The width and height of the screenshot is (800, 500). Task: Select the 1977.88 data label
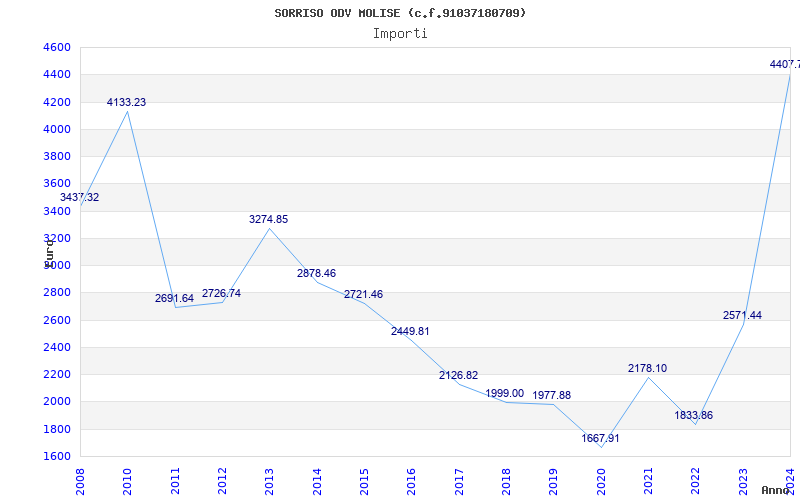(552, 395)
